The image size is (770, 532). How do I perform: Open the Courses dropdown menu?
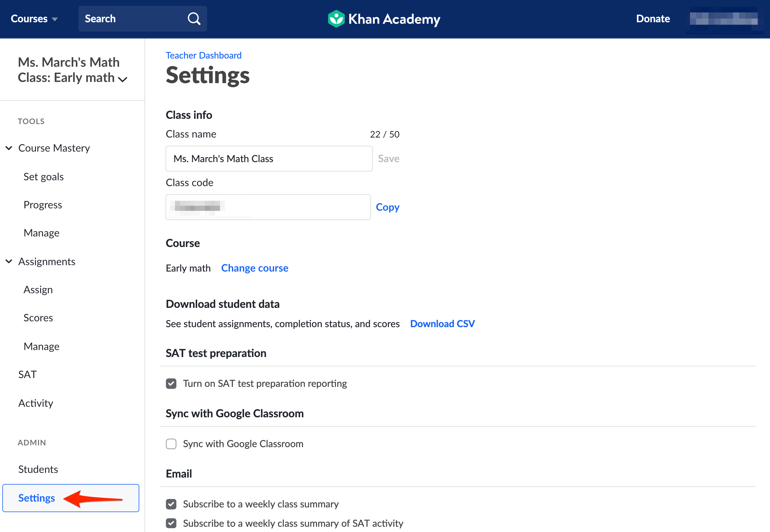[34, 19]
